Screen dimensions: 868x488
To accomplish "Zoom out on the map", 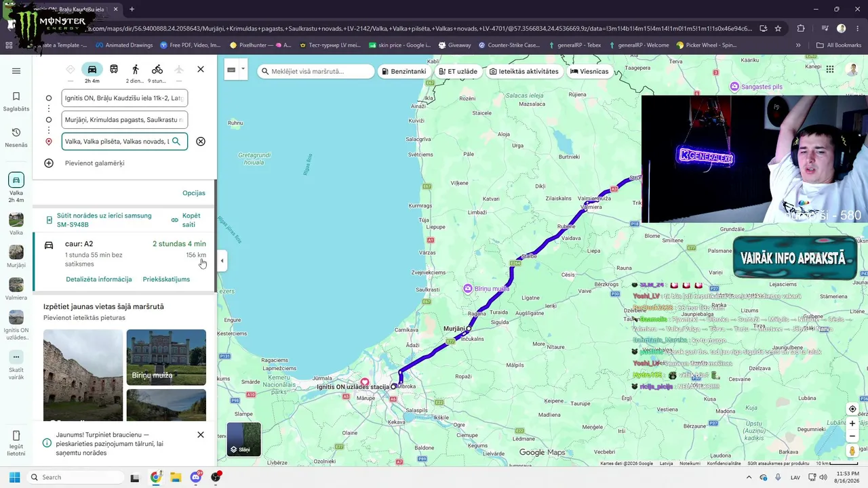I will [852, 436].
